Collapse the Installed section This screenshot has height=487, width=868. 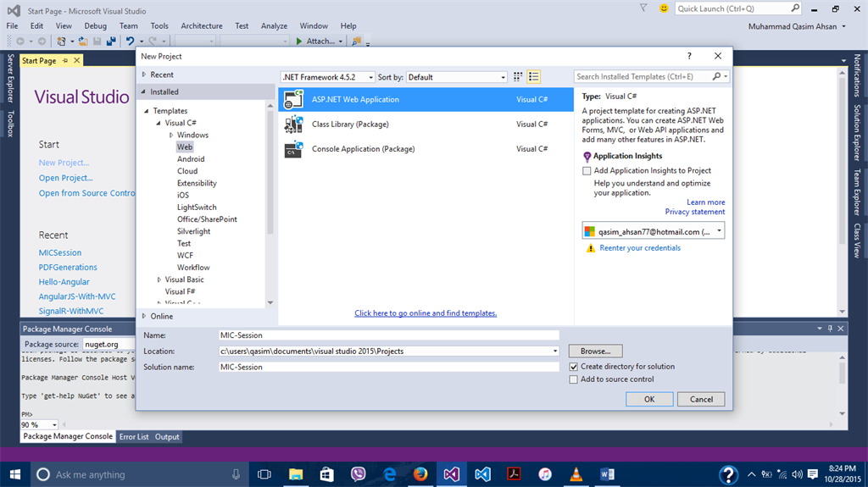[144, 91]
